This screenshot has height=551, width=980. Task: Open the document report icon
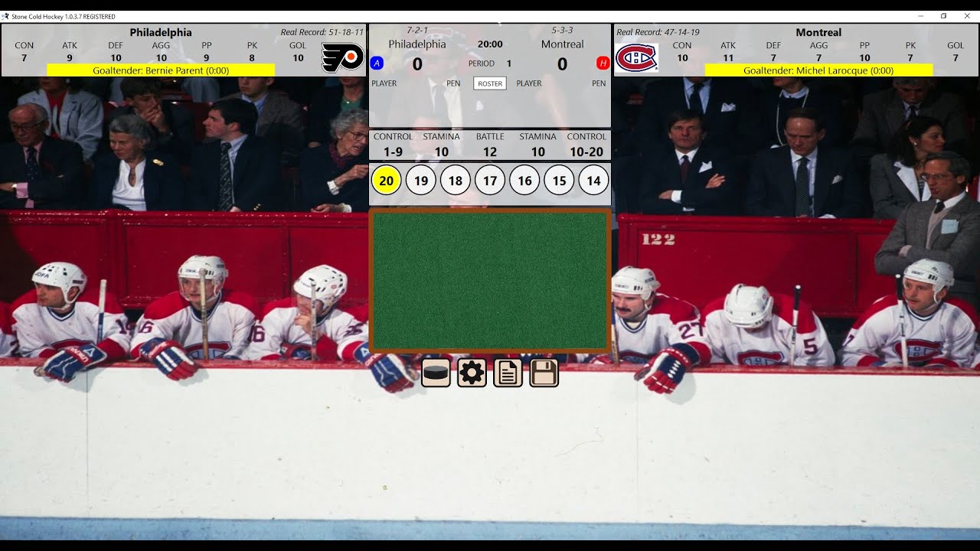point(508,373)
